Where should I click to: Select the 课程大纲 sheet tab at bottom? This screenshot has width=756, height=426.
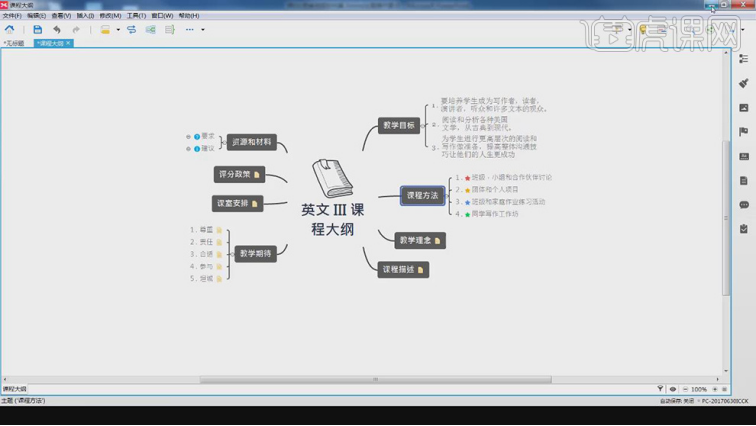(14, 389)
